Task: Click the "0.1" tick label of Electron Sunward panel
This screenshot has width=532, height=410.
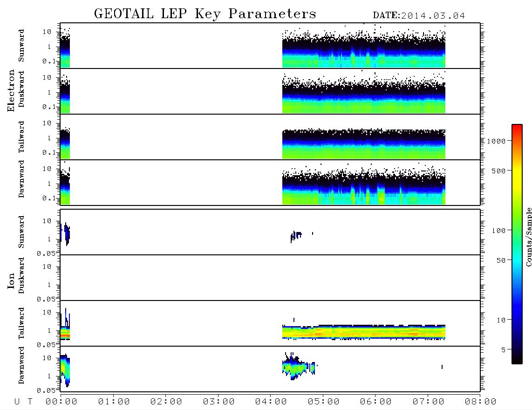Action: coord(49,61)
